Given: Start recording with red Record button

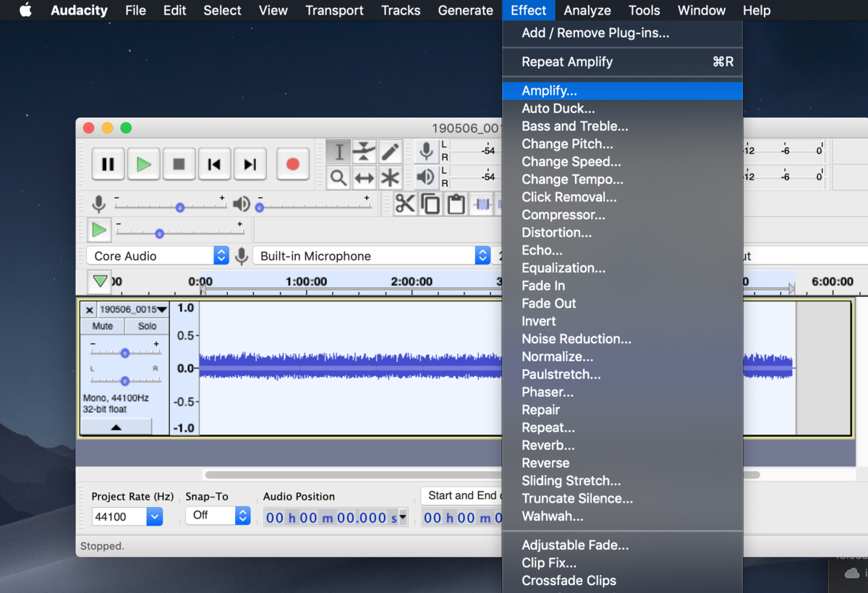Looking at the screenshot, I should tap(292, 164).
